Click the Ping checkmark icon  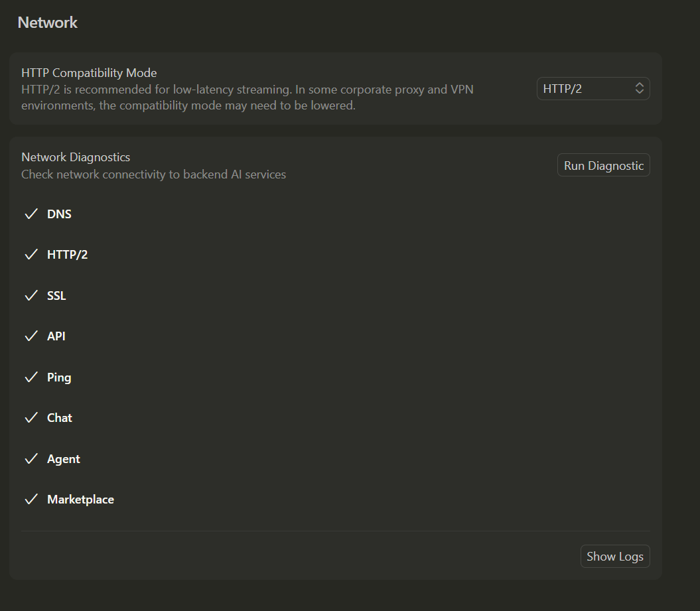[x=31, y=377]
